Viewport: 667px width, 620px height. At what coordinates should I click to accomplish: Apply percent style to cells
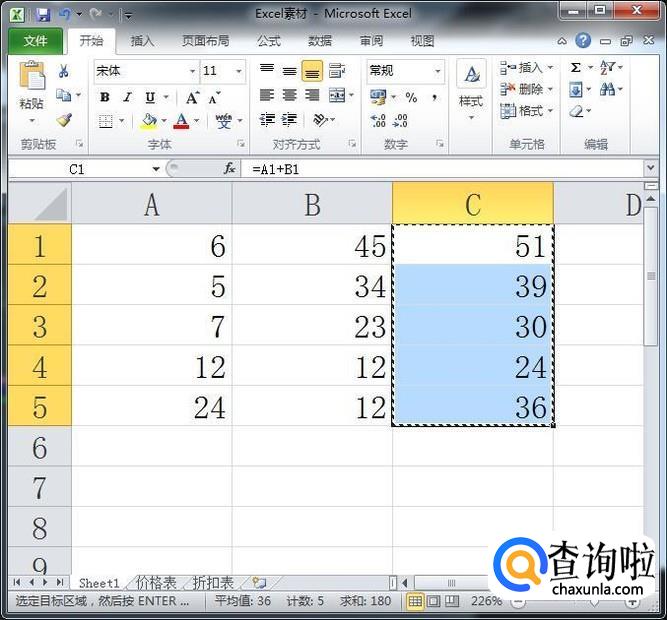[411, 97]
